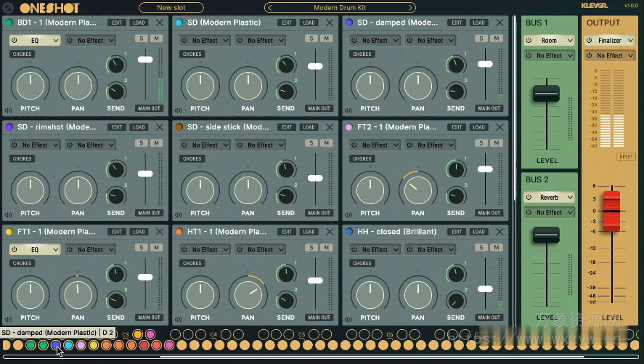Preview the BD1 - 1 sample with speaker icon
Viewport: 644px width, 364px height.
(x=8, y=111)
